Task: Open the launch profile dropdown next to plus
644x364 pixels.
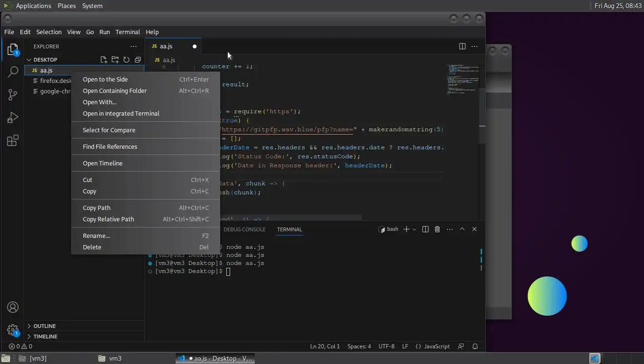Action: (x=414, y=229)
